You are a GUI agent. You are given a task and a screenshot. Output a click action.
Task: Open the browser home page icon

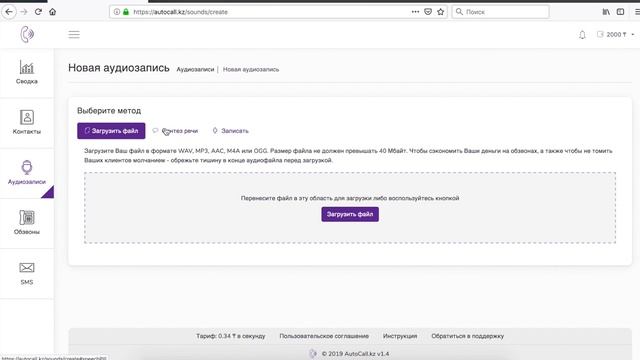(x=53, y=12)
